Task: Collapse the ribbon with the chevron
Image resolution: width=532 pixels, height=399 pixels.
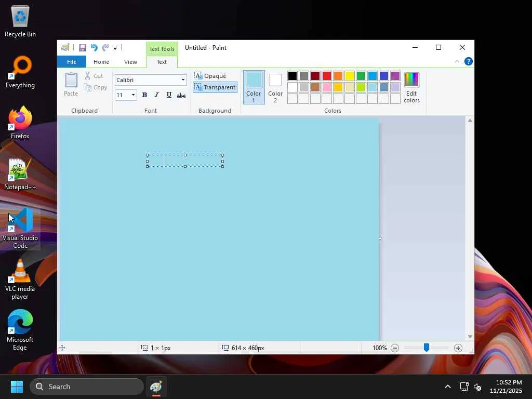Action: tap(457, 61)
